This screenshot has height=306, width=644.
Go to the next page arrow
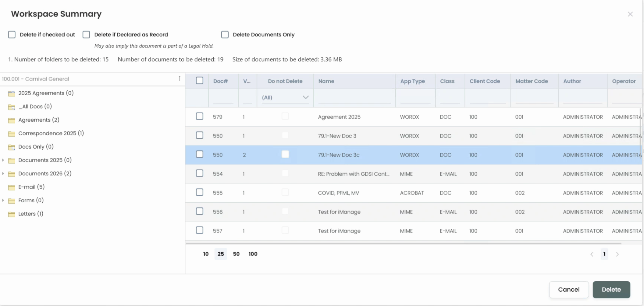pyautogui.click(x=617, y=254)
